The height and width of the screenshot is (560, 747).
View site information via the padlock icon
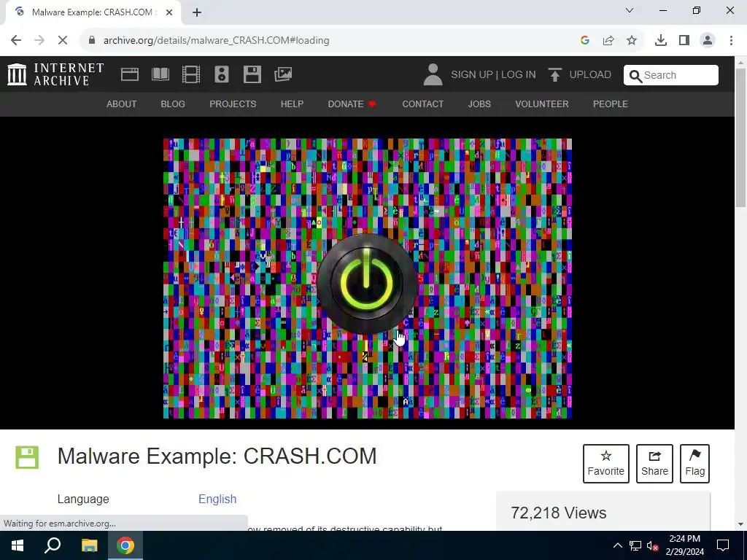[x=91, y=41]
